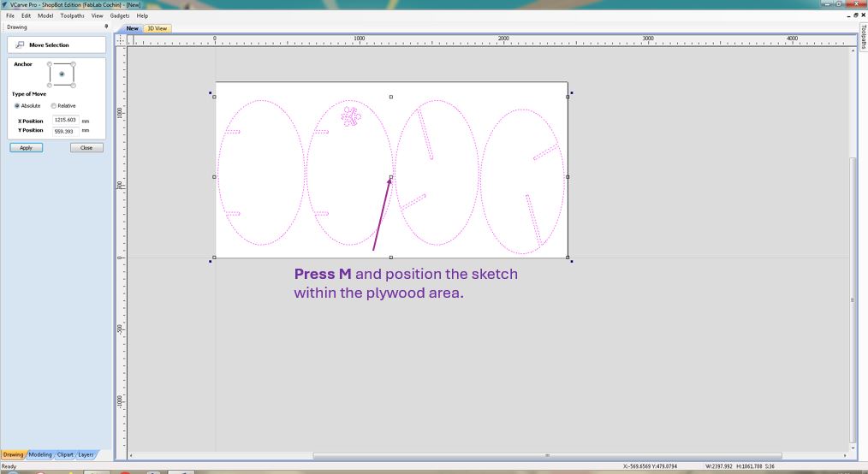This screenshot has width=868, height=474.
Task: Click the cursor X Y coordinates readout
Action: click(x=650, y=466)
